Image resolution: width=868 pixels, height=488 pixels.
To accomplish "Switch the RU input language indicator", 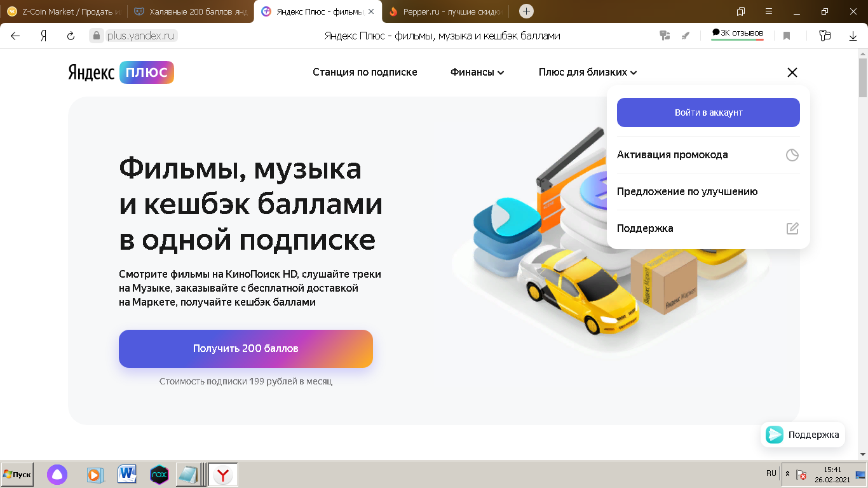I will pyautogui.click(x=771, y=474).
